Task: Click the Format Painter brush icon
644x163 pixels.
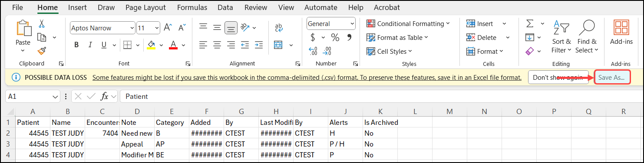Action: coord(42,51)
